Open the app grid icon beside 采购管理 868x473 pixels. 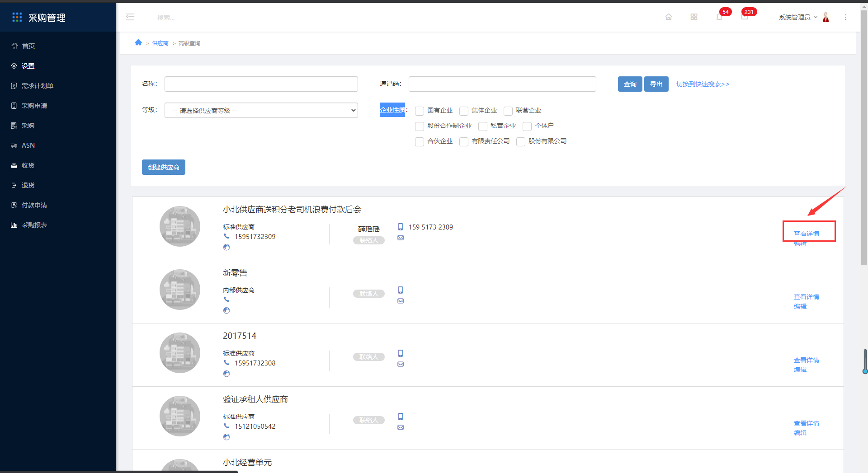click(x=17, y=17)
